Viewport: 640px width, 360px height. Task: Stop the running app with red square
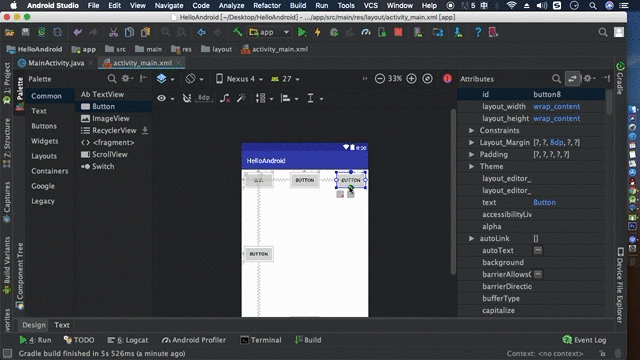398,32
